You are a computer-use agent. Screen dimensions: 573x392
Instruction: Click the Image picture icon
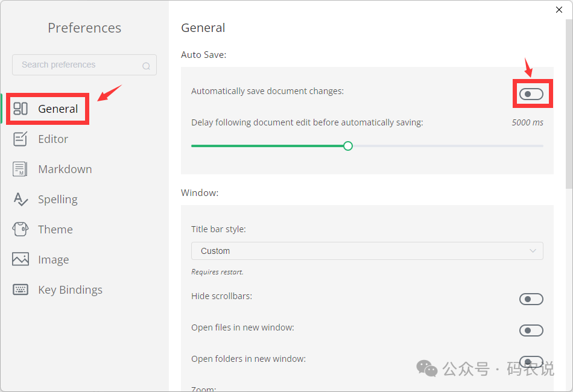21,259
